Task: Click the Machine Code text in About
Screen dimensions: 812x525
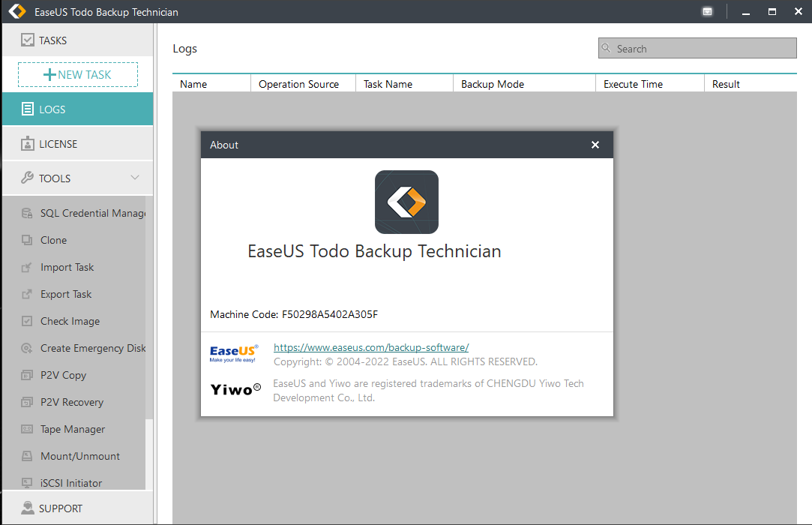Action: click(x=294, y=314)
